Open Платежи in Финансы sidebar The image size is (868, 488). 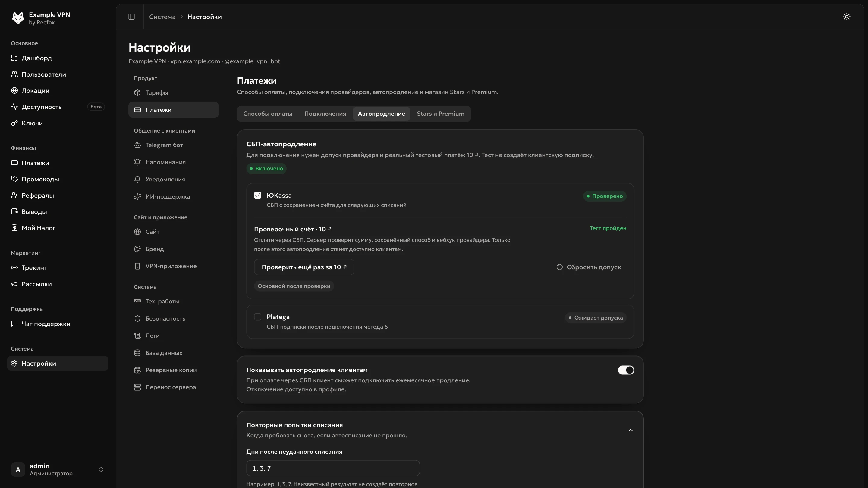58,163
